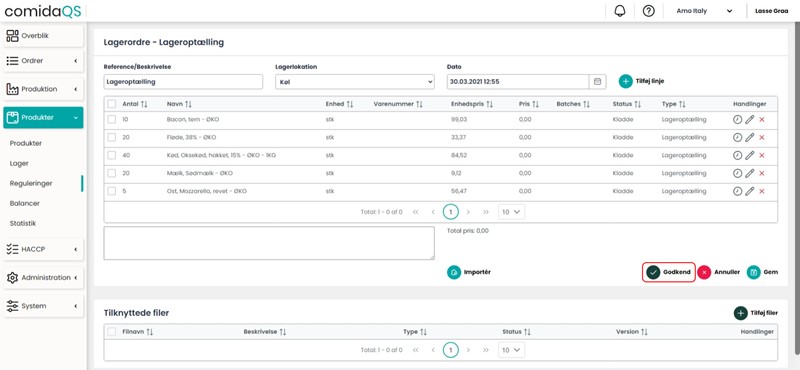Click the date field showing 30.03.2021
The width and height of the screenshot is (800, 370).
pyautogui.click(x=518, y=82)
